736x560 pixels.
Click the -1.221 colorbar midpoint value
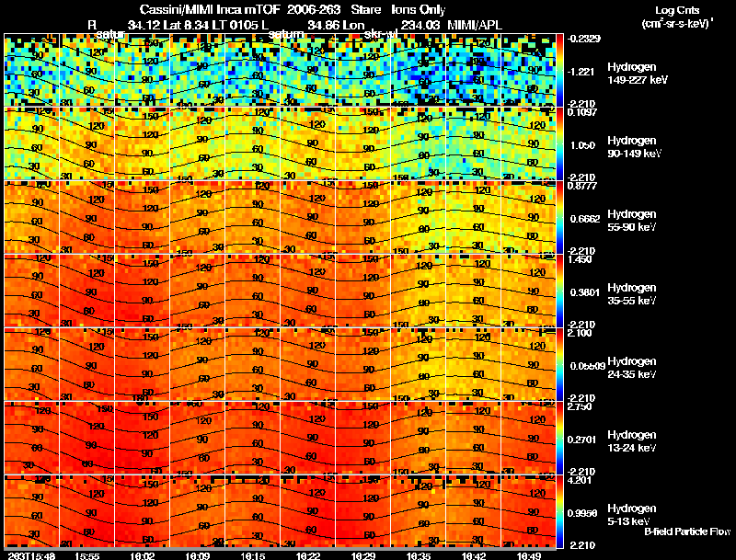(x=581, y=72)
